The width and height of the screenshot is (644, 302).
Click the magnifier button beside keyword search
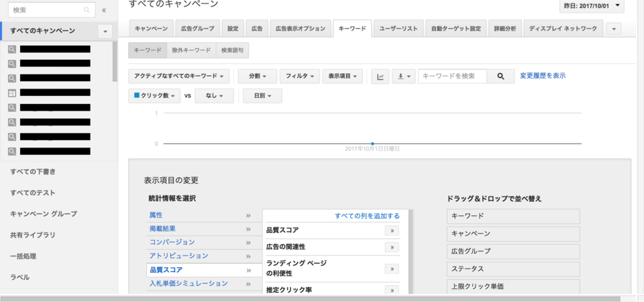tap(500, 77)
